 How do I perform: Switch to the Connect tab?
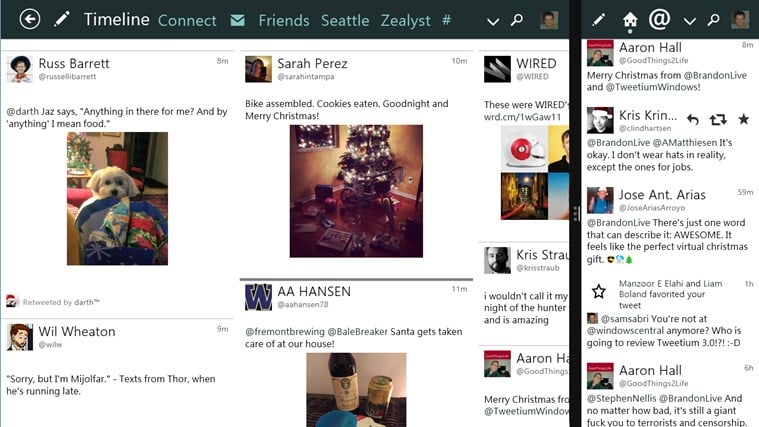[x=187, y=20]
